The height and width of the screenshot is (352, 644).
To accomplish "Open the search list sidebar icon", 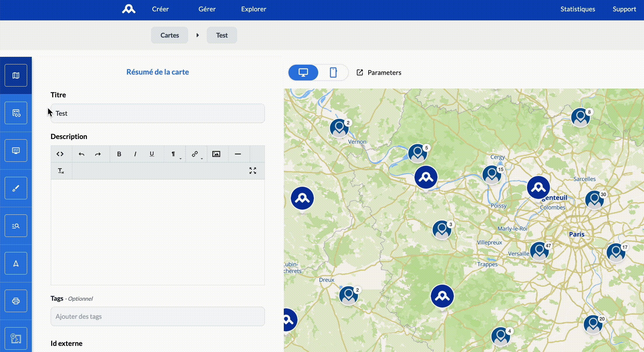I will pos(16,226).
